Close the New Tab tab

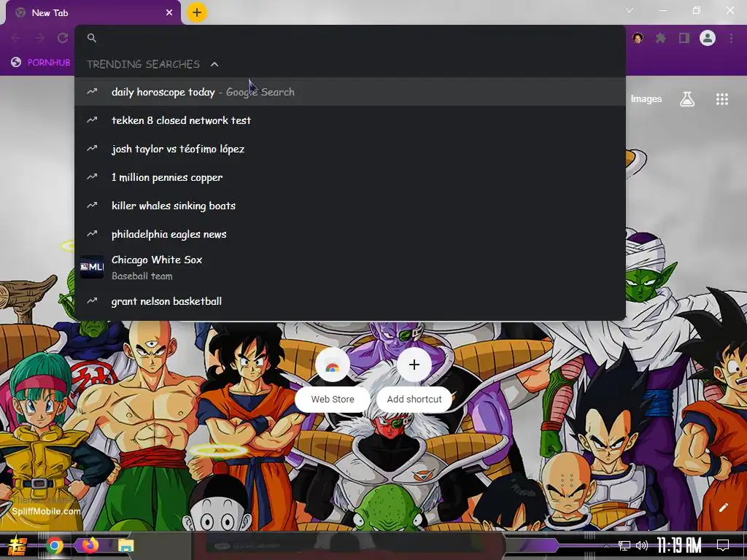click(x=169, y=13)
